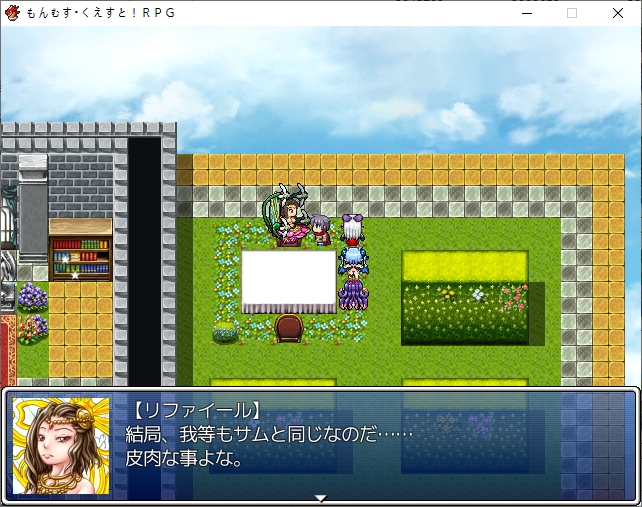The height and width of the screenshot is (507, 642).
Task: Click the angel sprite with the green harp
Action: coord(285,214)
